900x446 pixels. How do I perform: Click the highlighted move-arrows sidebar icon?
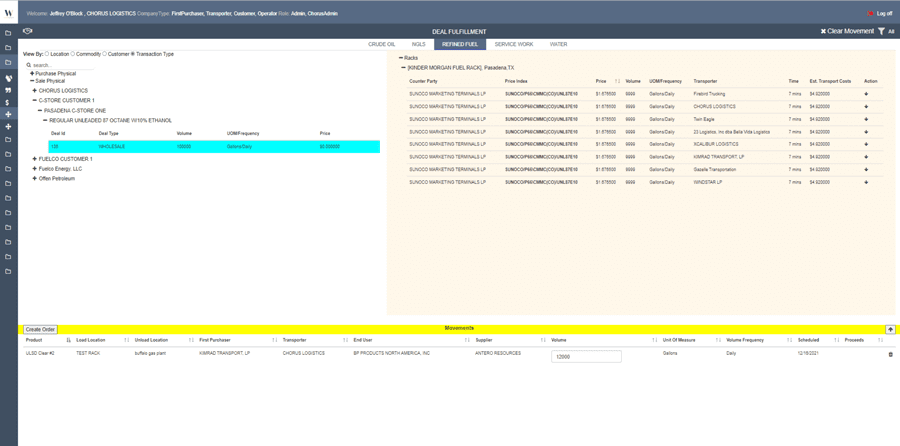8,114
